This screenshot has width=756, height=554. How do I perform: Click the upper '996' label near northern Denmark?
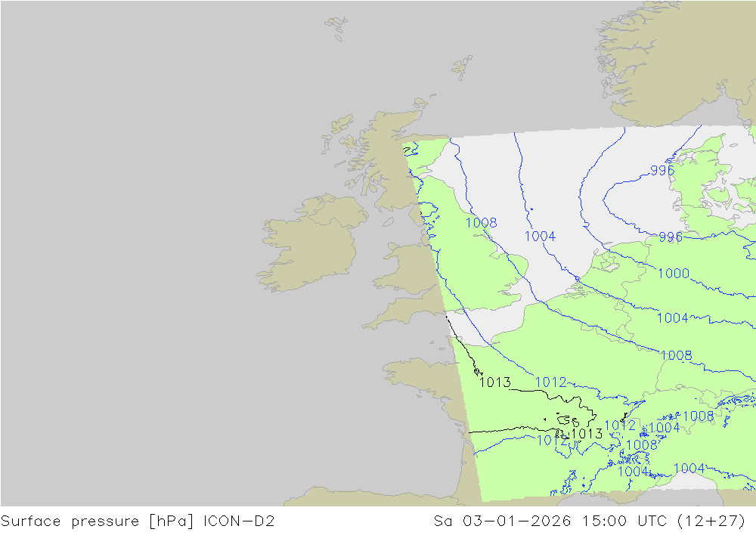[x=661, y=170]
